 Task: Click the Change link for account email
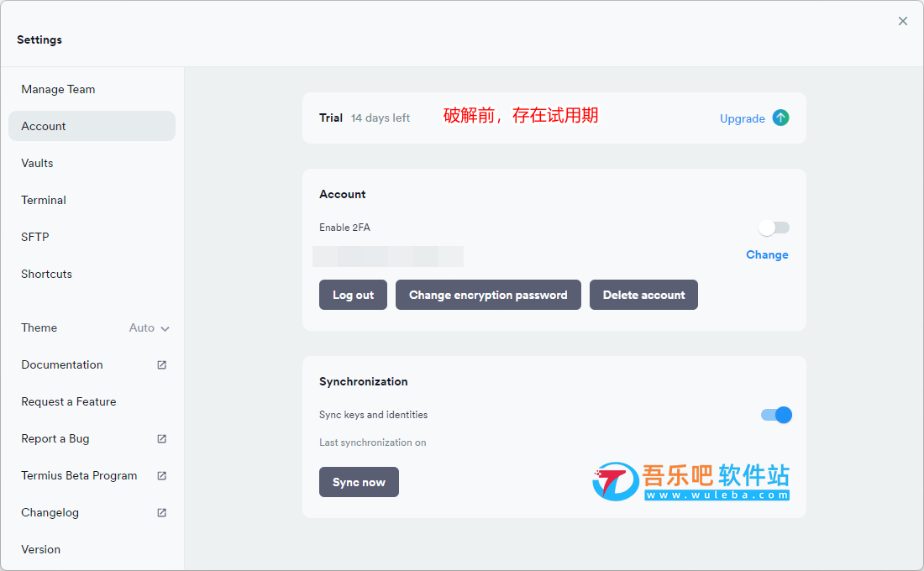pos(767,254)
